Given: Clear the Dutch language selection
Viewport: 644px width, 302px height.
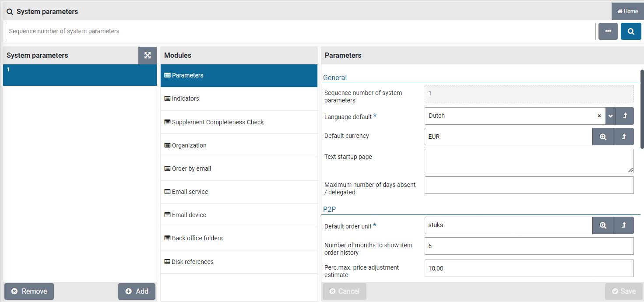Looking at the screenshot, I should pos(599,116).
